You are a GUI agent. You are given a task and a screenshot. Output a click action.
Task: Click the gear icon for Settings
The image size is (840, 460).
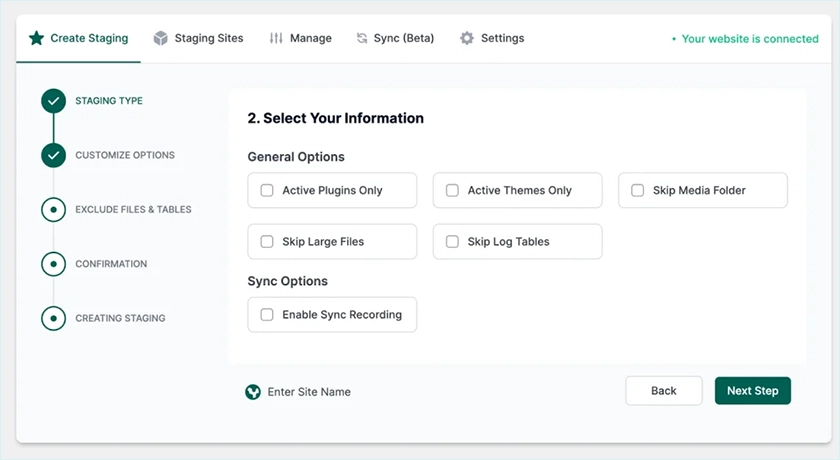(x=467, y=38)
